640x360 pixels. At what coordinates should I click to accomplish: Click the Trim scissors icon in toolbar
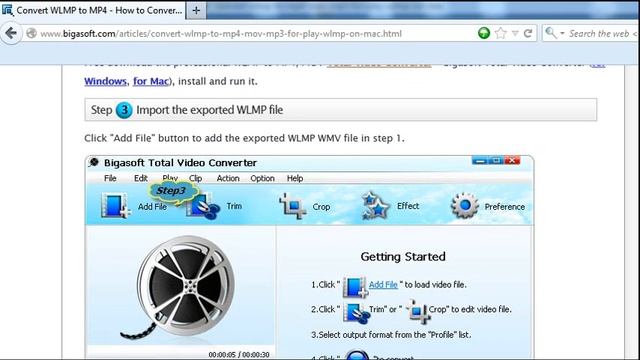[203, 206]
